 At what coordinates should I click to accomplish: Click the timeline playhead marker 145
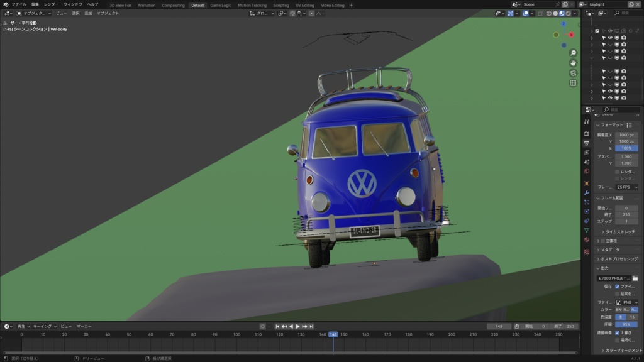tap(333, 334)
